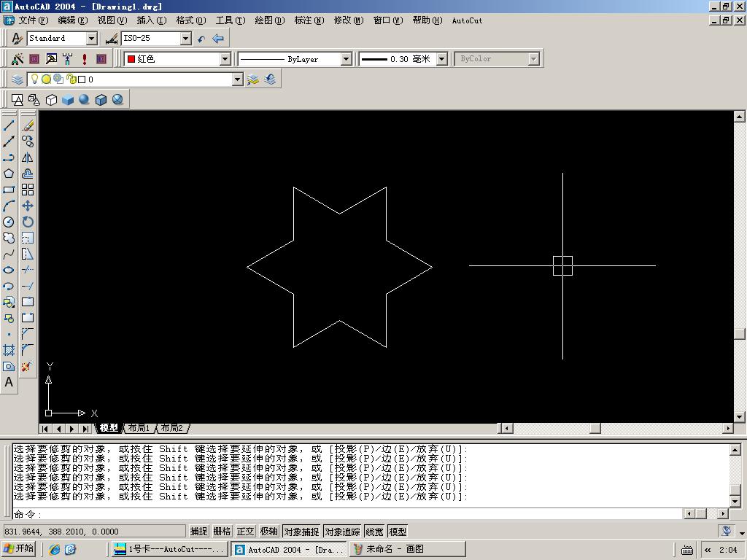Apply Gouraud shaded sphere view style

pos(85,99)
